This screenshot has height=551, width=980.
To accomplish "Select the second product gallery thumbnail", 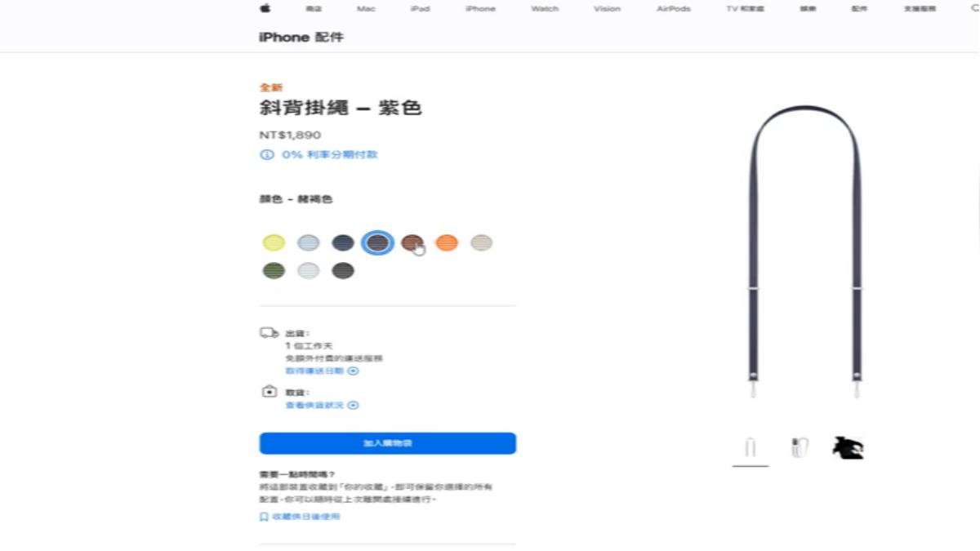I will click(800, 447).
